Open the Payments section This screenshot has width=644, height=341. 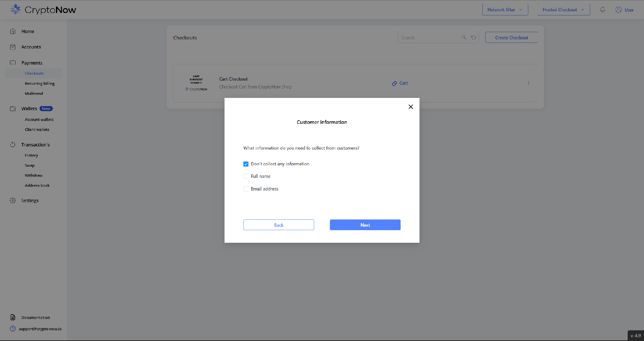pos(32,63)
